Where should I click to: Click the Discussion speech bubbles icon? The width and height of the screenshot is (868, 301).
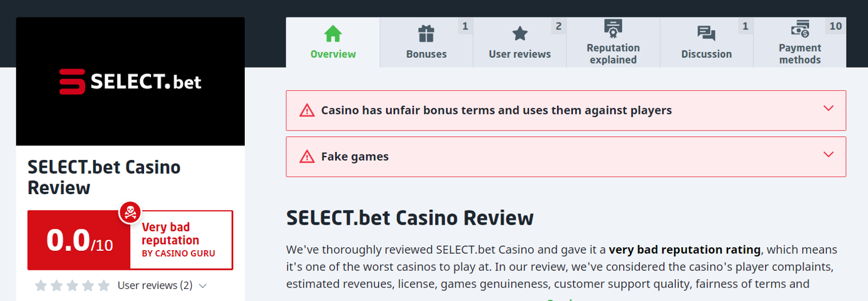[707, 34]
